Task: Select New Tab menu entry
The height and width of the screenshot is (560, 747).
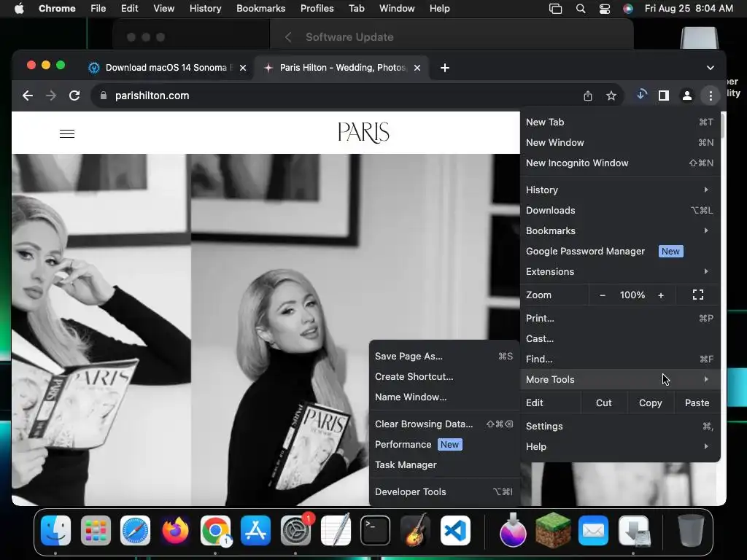Action: click(x=619, y=122)
